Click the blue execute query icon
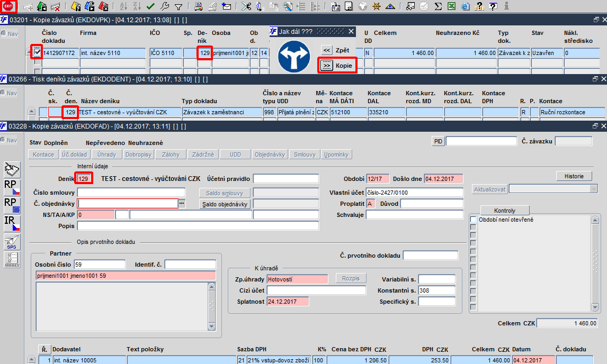The image size is (607, 364). (x=90, y=6)
